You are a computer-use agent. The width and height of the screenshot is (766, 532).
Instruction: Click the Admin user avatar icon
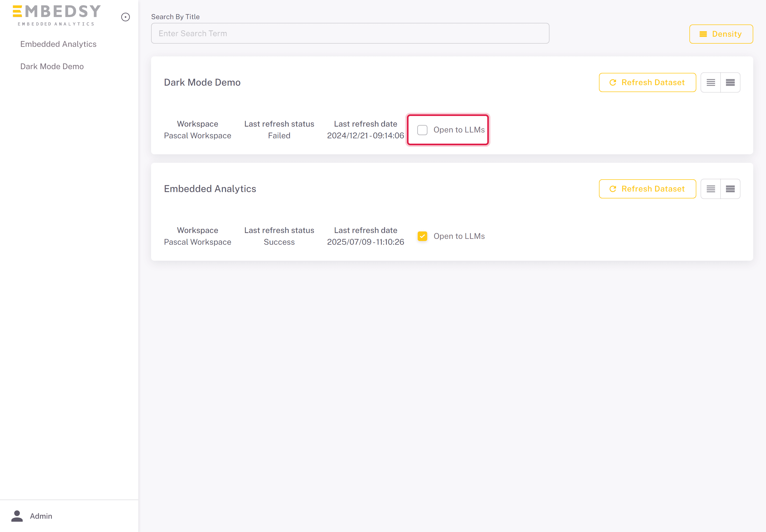[x=17, y=516]
